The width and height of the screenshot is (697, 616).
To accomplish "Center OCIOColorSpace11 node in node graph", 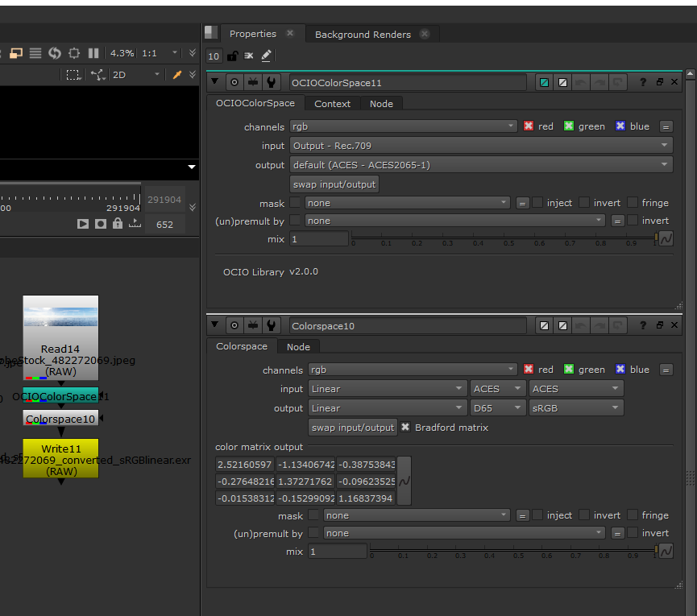I will point(234,82).
